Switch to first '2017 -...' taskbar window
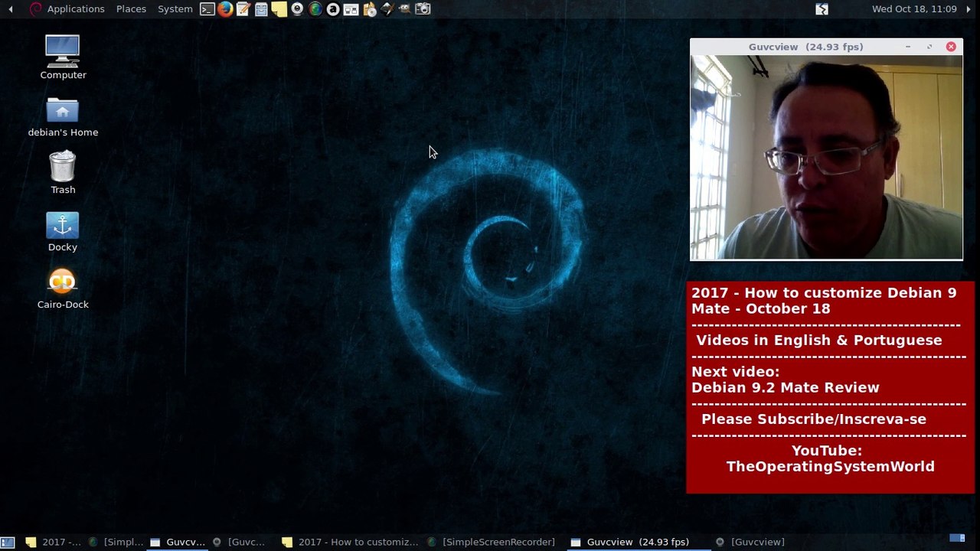The image size is (980, 551). pyautogui.click(x=52, y=542)
